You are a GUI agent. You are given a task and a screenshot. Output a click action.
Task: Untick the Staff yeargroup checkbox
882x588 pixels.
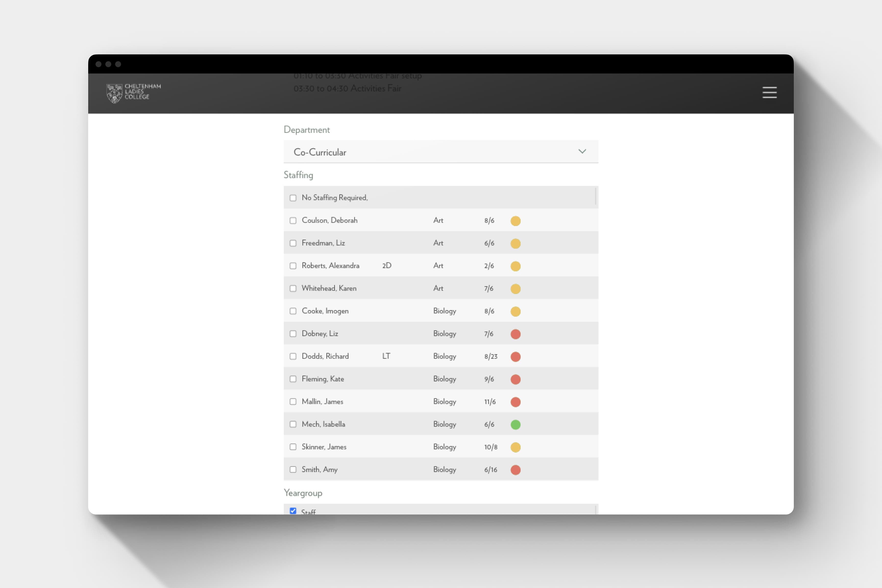click(293, 511)
